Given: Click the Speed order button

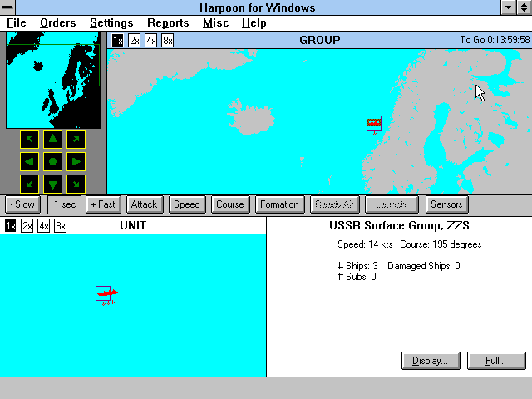Looking at the screenshot, I should (x=187, y=204).
